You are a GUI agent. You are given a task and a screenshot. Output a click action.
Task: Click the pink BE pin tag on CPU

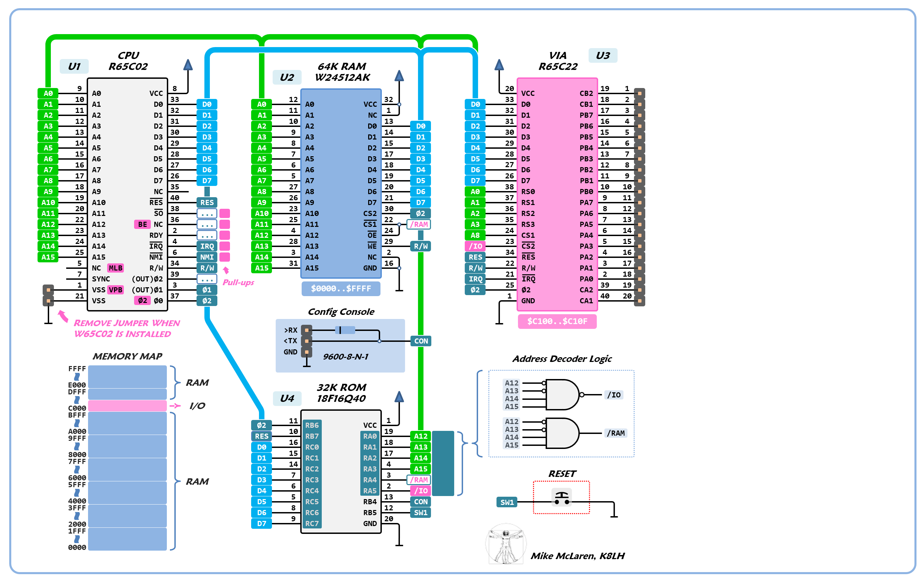coord(142,224)
